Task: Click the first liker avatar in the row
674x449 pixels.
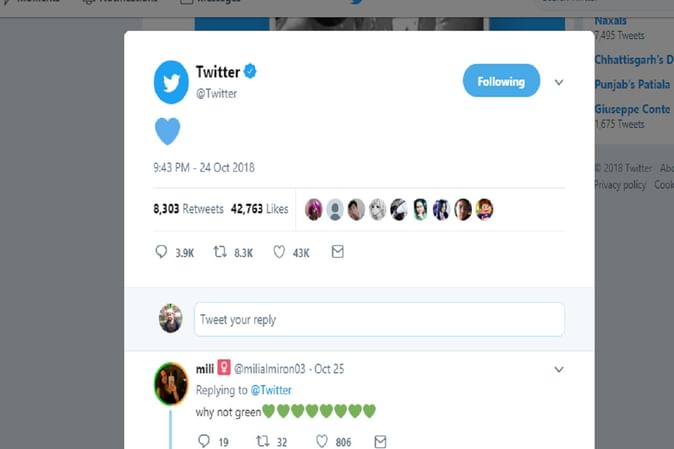Action: [314, 209]
